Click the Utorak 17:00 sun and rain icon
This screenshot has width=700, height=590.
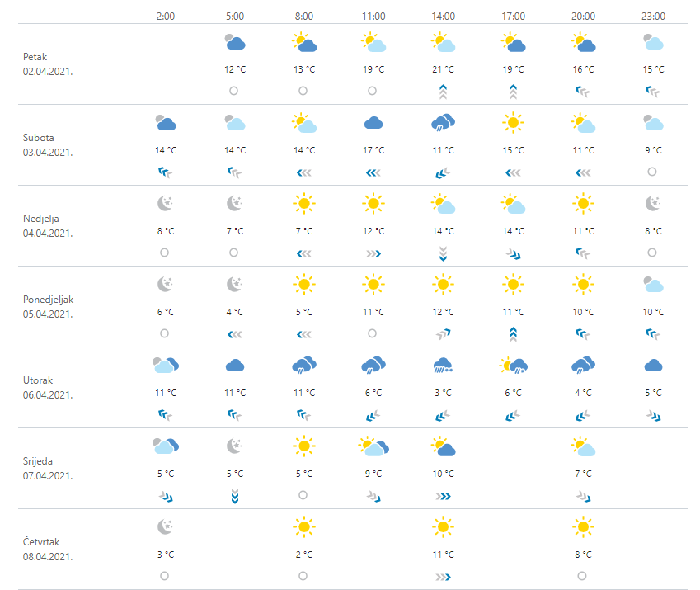512,366
